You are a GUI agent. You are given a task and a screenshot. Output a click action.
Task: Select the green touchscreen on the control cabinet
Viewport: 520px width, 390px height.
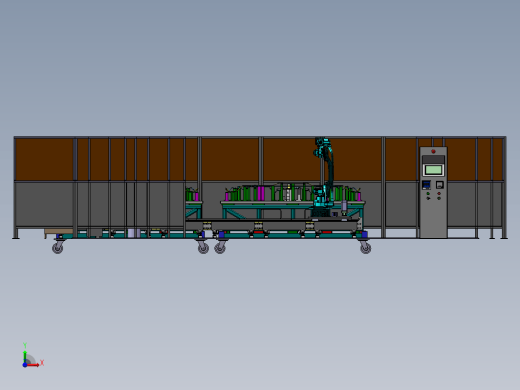coord(433,170)
